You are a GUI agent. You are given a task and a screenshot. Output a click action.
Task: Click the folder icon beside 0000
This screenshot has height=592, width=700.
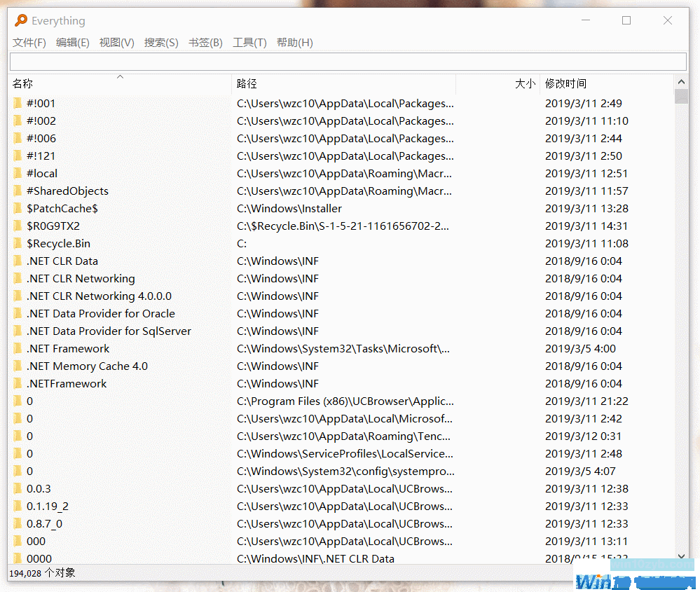pos(18,558)
